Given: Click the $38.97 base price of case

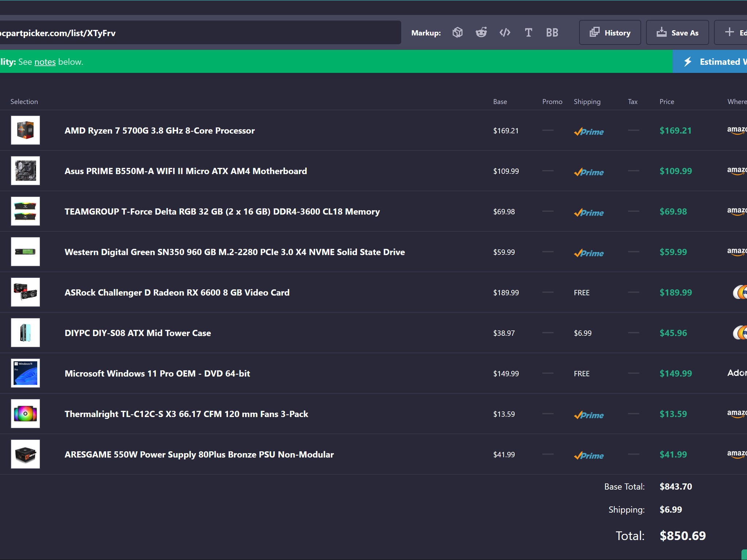Looking at the screenshot, I should tap(504, 333).
